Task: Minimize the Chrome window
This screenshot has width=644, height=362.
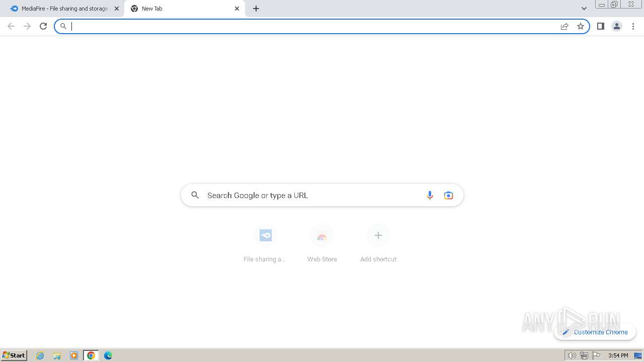Action: point(602,5)
